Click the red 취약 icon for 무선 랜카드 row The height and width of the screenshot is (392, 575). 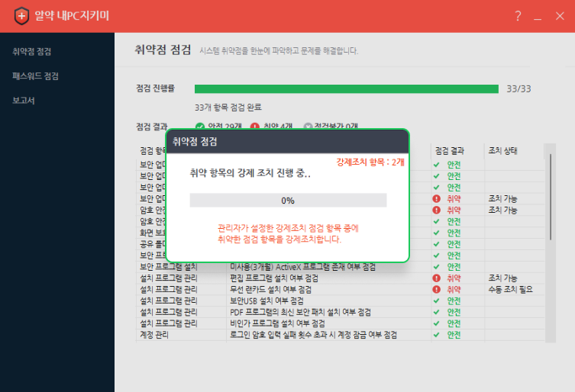point(436,289)
